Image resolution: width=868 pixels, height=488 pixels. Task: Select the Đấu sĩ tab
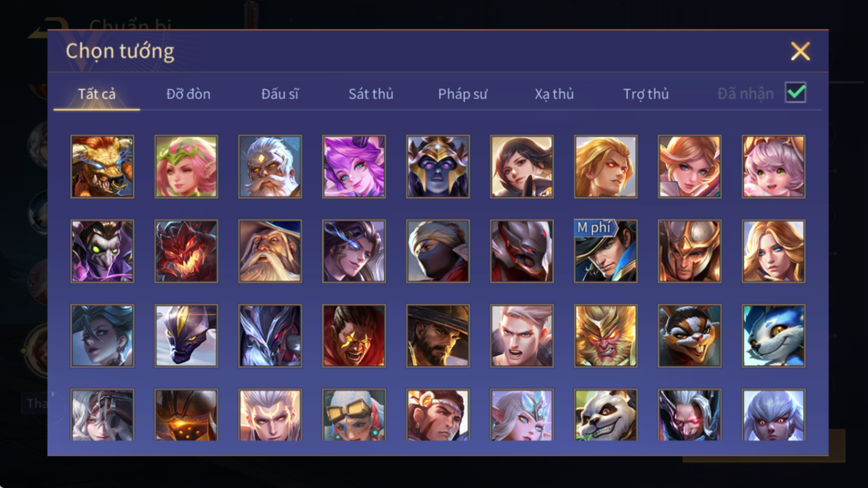coord(280,94)
